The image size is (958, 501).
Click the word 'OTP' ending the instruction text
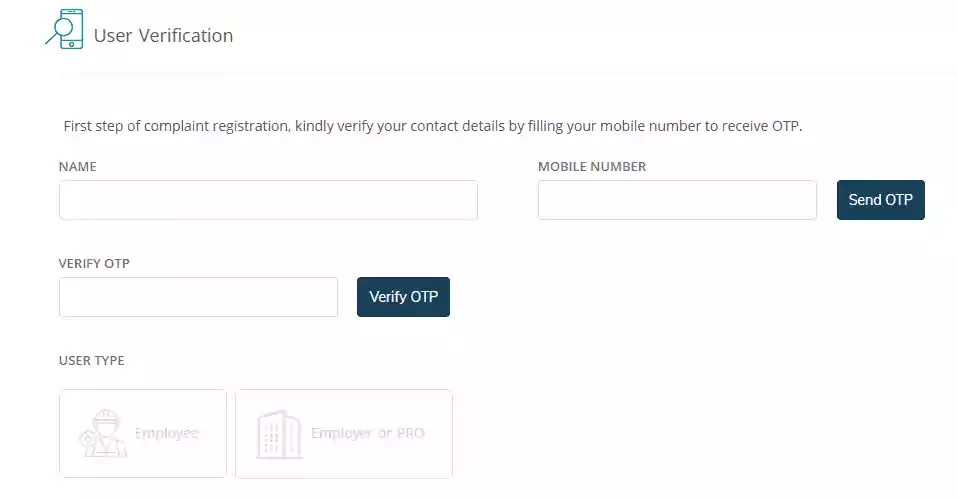(x=785, y=126)
